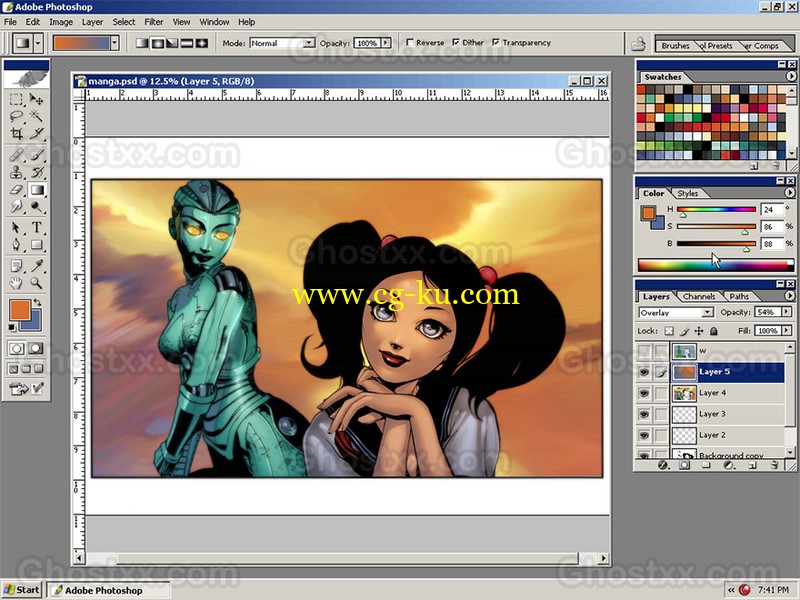
Task: Toggle the Transparency checkbox
Action: click(x=496, y=43)
